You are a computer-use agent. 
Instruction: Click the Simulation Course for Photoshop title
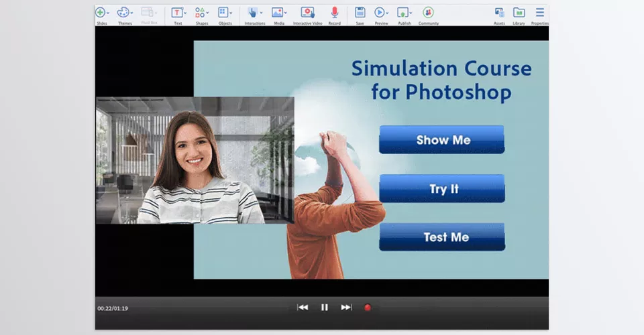441,80
